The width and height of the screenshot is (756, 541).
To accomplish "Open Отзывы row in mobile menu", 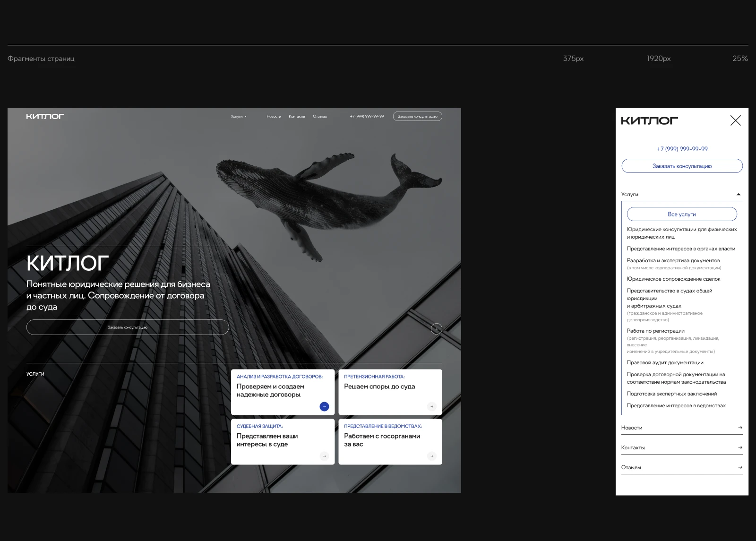I will click(681, 467).
